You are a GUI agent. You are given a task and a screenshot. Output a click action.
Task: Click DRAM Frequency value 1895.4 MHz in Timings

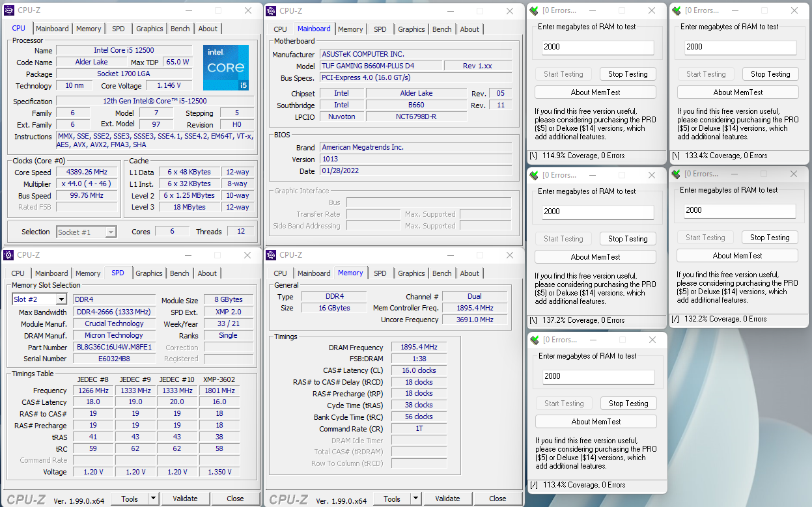[x=419, y=348]
